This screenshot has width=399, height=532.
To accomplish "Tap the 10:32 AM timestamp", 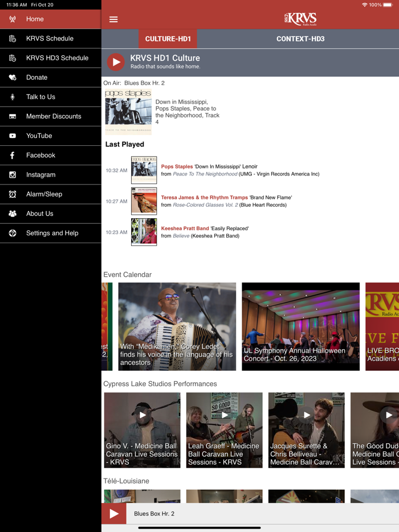I will click(116, 170).
